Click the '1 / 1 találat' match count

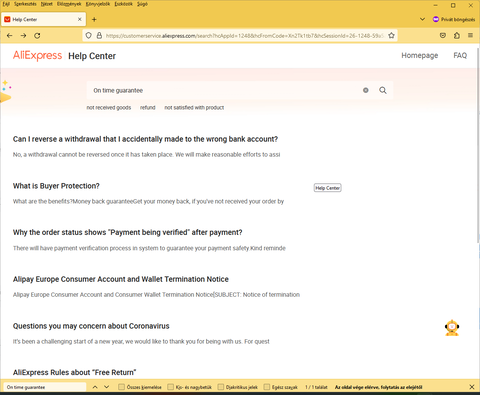pos(316,387)
